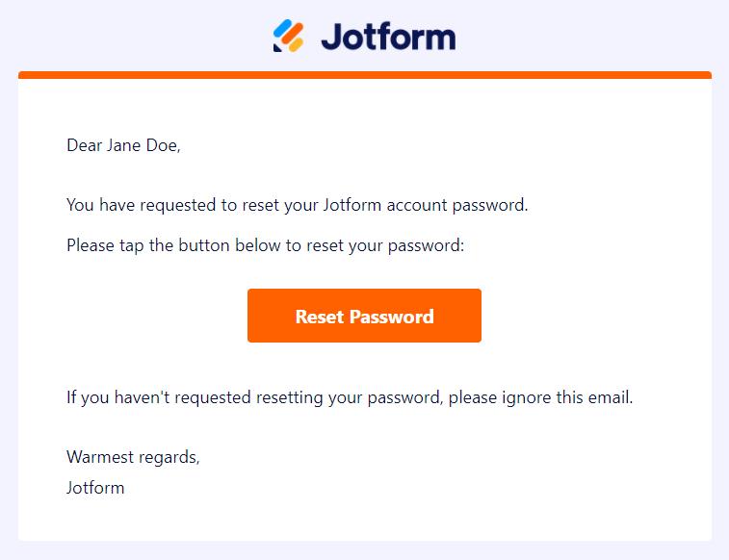Click the "Jotform" signature at the bottom
The width and height of the screenshot is (729, 560).
(95, 487)
